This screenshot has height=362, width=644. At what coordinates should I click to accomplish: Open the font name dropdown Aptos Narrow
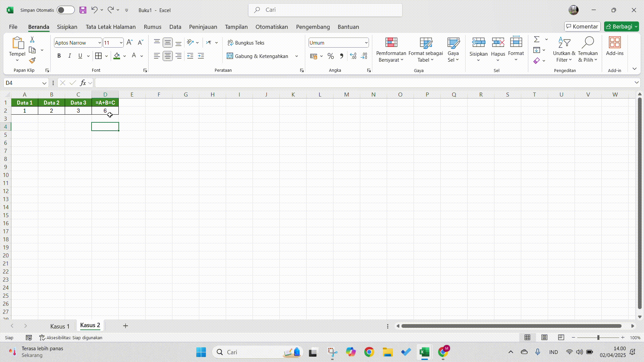100,43
